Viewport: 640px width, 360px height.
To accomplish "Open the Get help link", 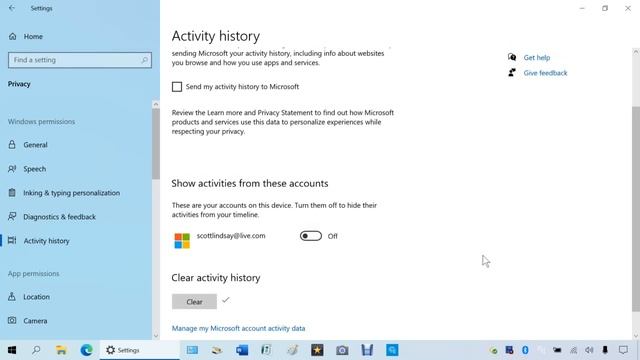I will [x=537, y=58].
